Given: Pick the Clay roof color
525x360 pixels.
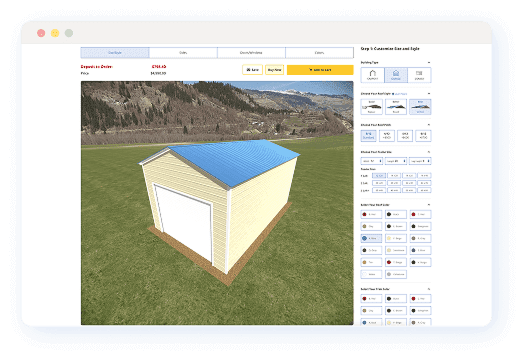Looking at the screenshot, I should tap(371, 226).
